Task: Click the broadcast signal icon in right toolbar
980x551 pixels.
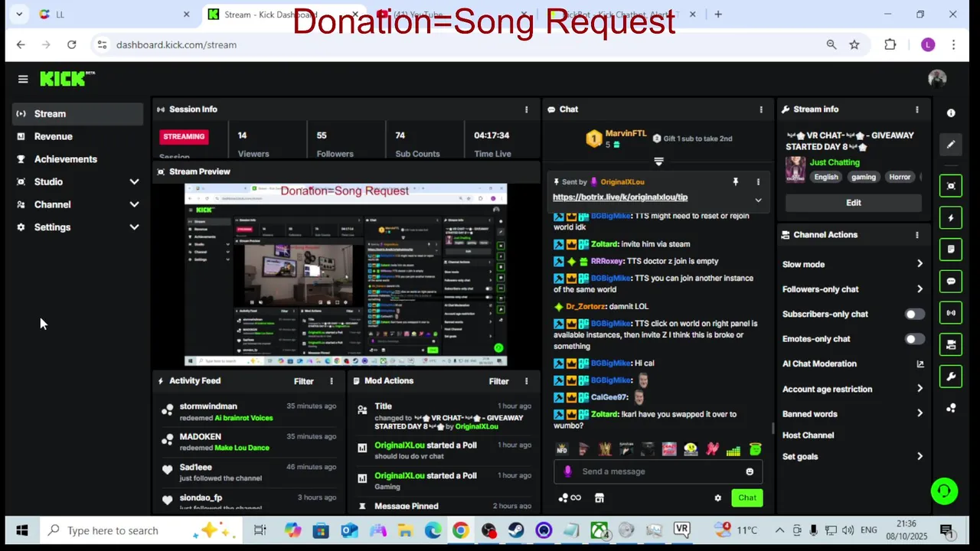Action: pyautogui.click(x=951, y=313)
